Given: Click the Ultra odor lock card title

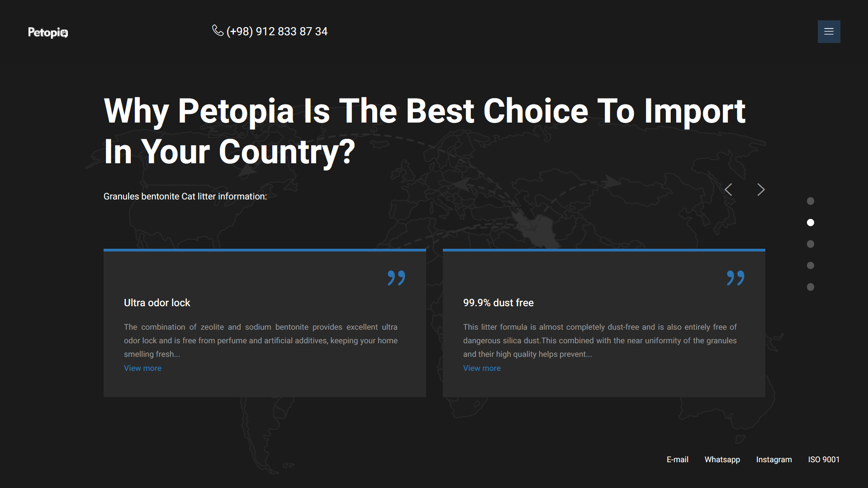Looking at the screenshot, I should tap(157, 303).
